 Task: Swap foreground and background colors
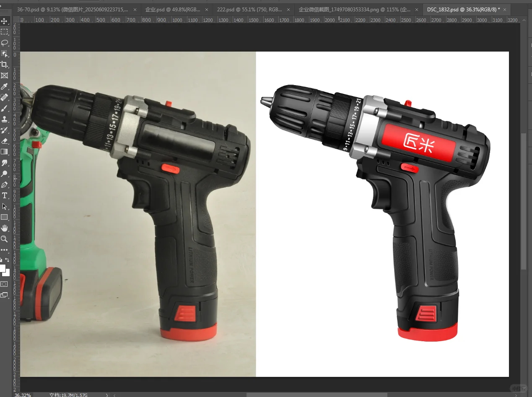[x=7, y=260]
